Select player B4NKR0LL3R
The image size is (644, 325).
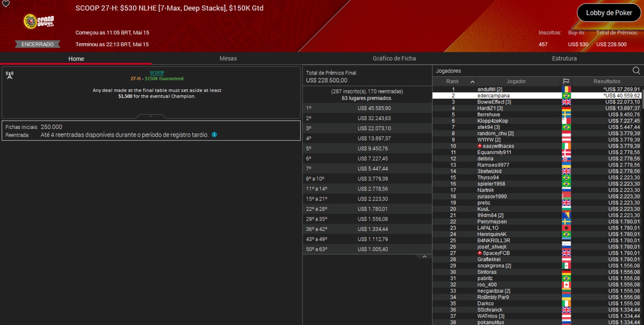[494, 240]
